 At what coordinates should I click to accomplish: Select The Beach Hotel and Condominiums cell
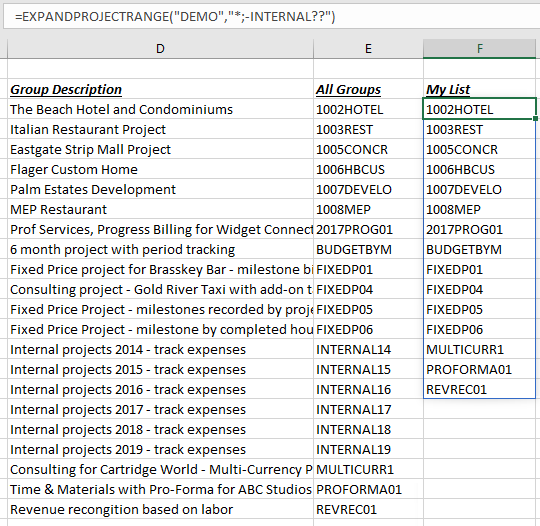[160, 109]
